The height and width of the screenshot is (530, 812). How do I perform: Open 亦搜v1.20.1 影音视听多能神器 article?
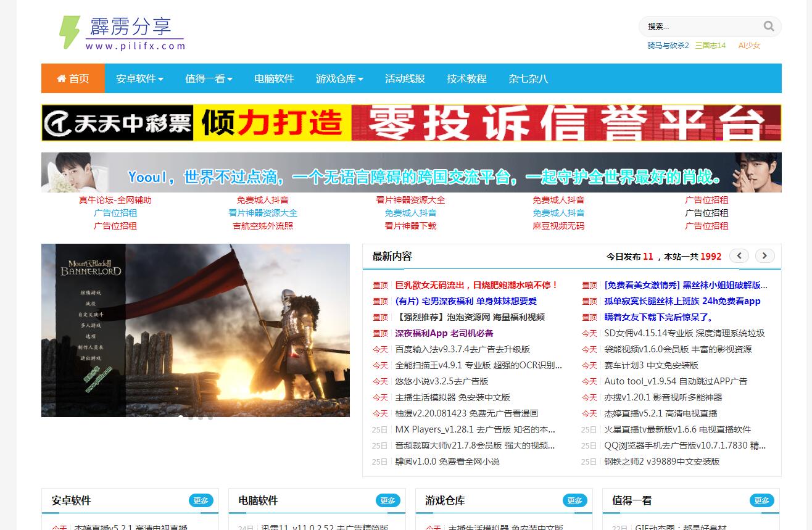tap(663, 397)
